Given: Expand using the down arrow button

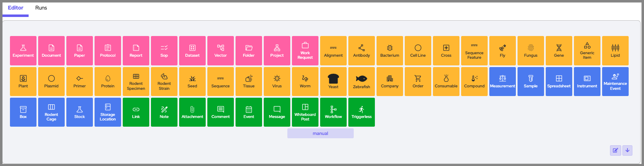Looking at the screenshot, I should [x=627, y=150].
